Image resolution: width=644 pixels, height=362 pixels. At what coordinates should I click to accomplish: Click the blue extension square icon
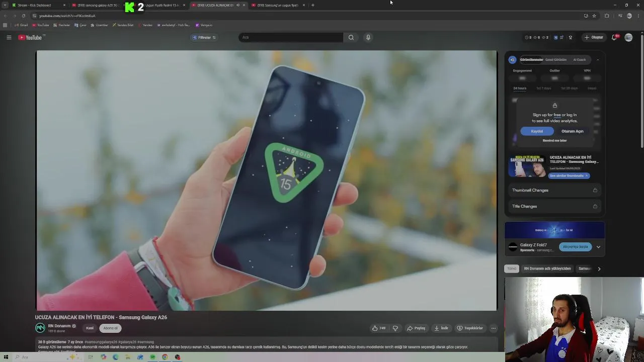tap(556, 37)
